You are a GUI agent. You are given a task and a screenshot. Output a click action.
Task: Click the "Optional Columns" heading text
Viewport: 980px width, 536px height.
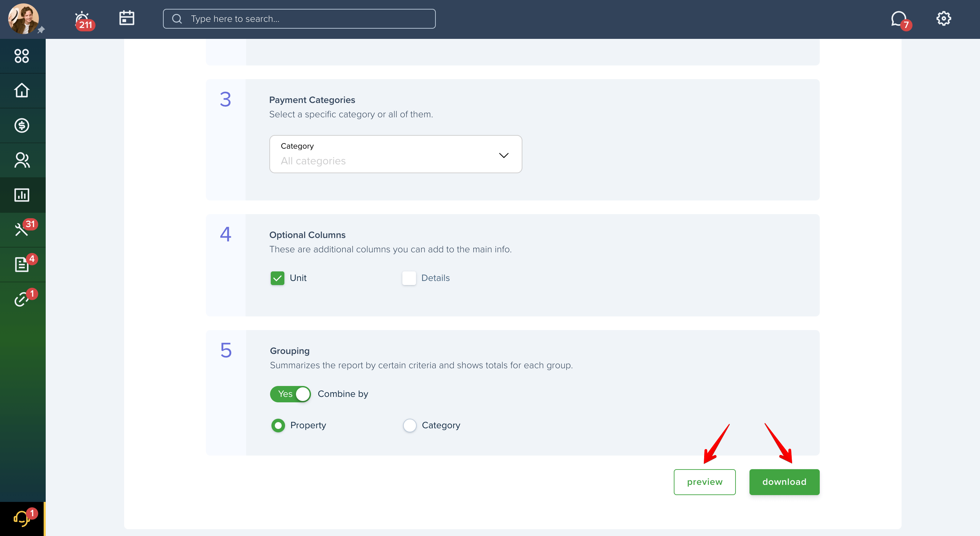(307, 235)
